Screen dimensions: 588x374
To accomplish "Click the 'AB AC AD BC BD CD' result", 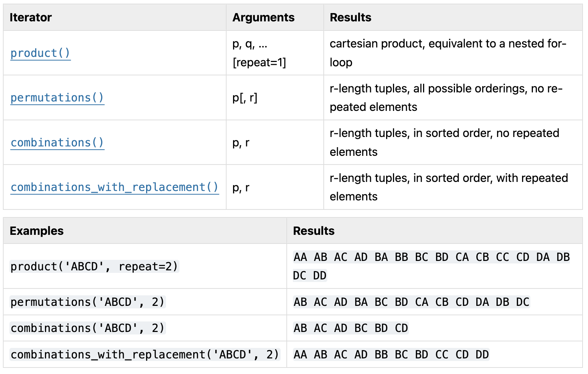I will (x=351, y=328).
